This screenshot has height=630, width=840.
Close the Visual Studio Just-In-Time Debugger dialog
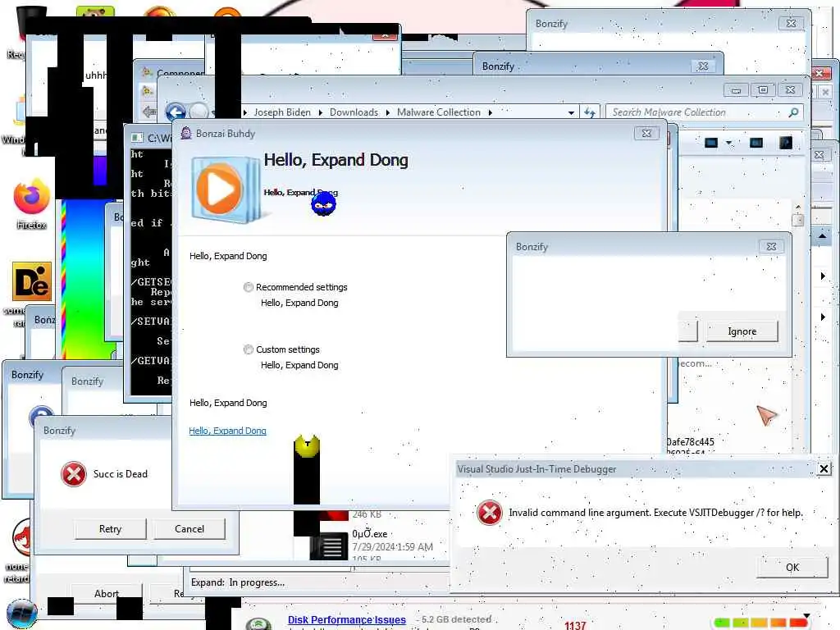pyautogui.click(x=824, y=469)
